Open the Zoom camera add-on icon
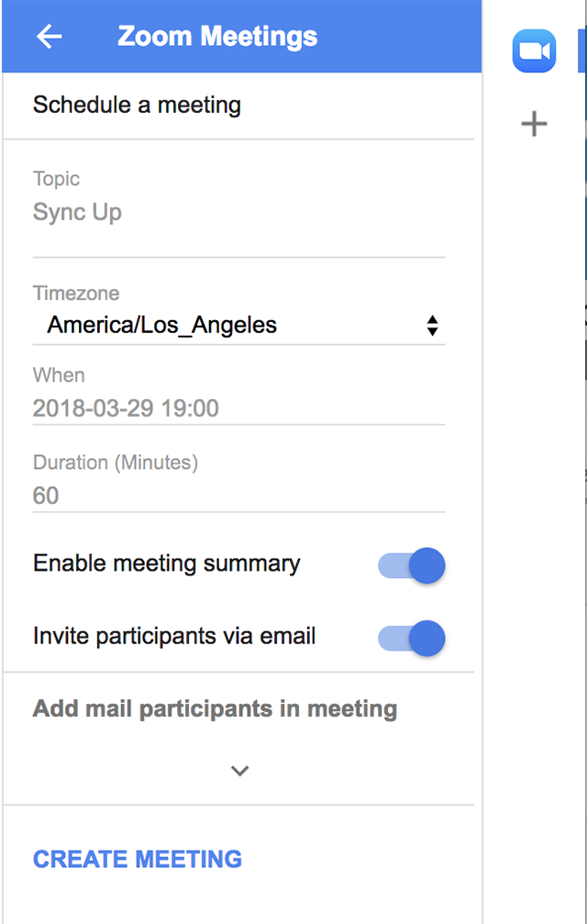 tap(534, 51)
